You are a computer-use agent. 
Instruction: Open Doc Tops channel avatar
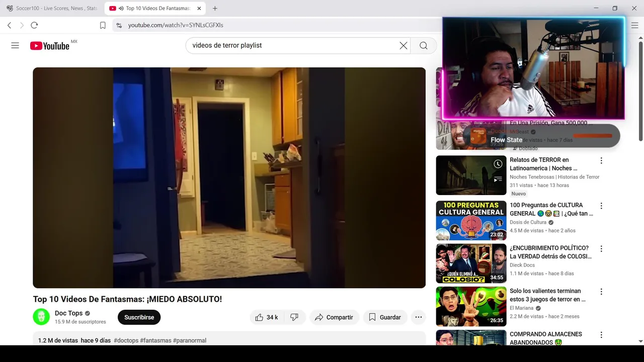pyautogui.click(x=41, y=317)
